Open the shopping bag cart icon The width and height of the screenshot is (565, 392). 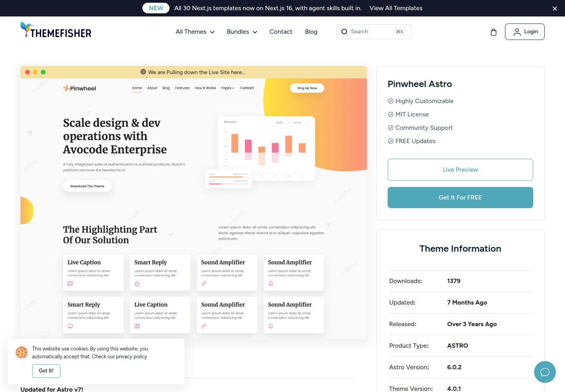pyautogui.click(x=494, y=32)
